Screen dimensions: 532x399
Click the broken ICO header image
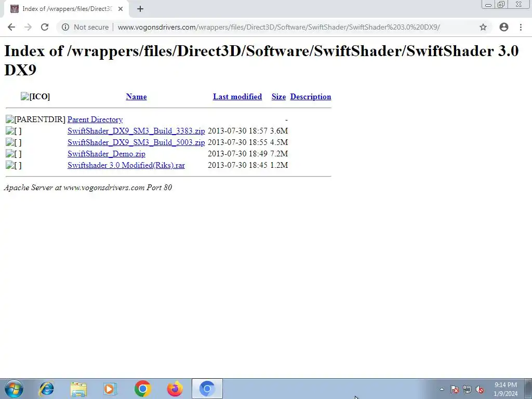(35, 97)
